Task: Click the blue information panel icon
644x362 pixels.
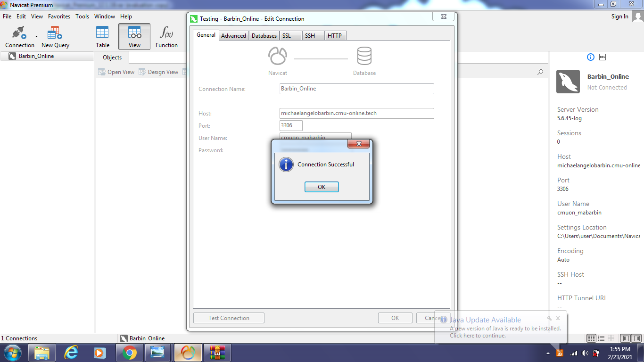Action: (x=591, y=57)
